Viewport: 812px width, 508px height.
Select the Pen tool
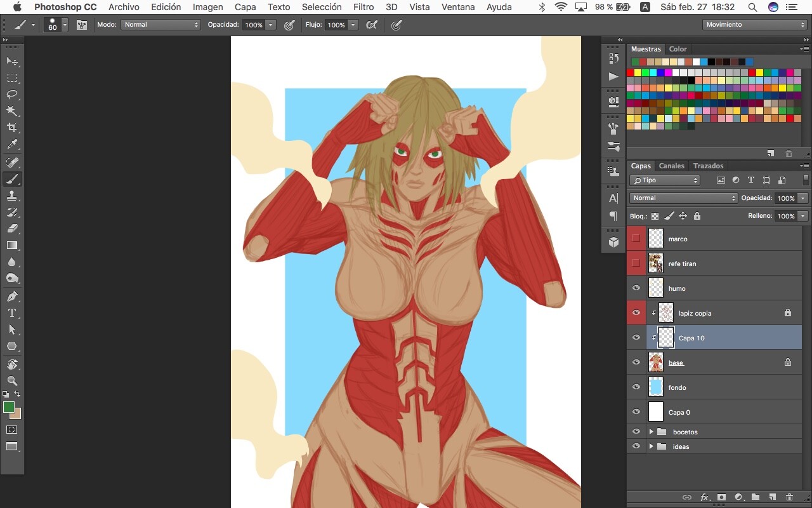coord(12,297)
